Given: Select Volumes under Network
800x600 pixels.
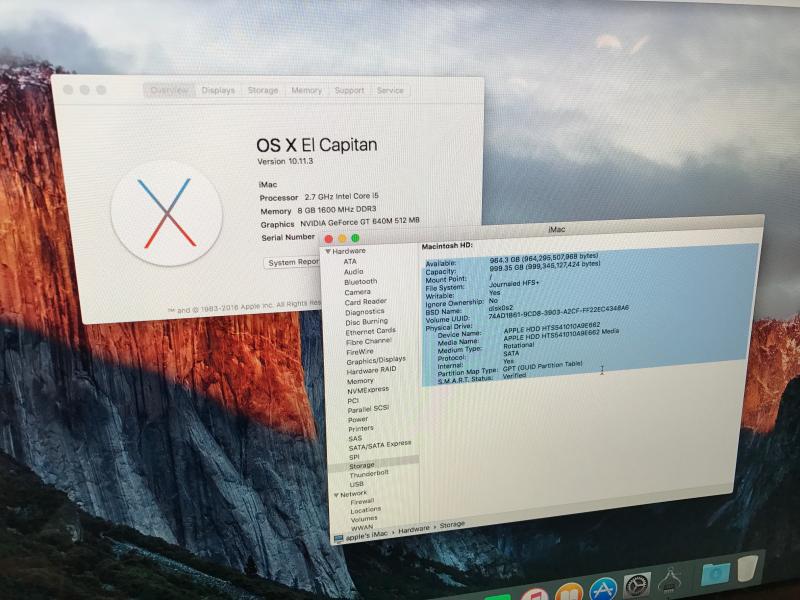Looking at the screenshot, I should (364, 519).
